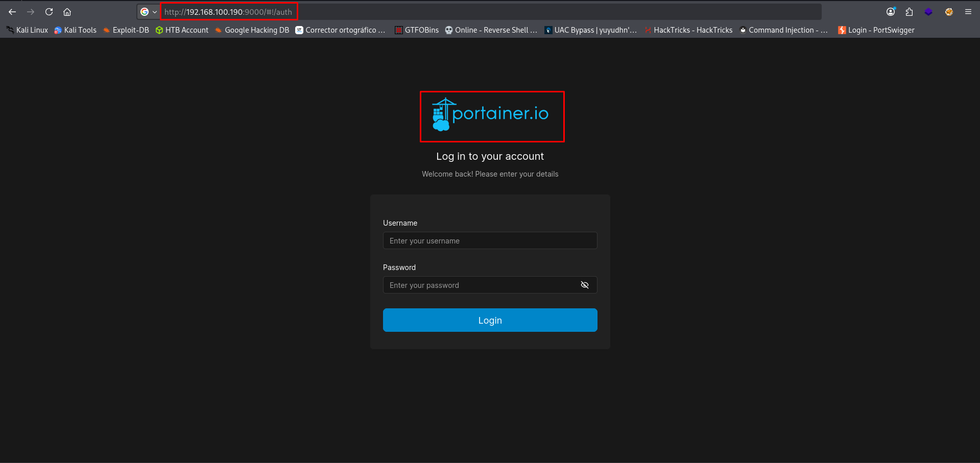The height and width of the screenshot is (463, 980).
Task: Open the GTFOBins bookmark
Action: pyautogui.click(x=417, y=30)
